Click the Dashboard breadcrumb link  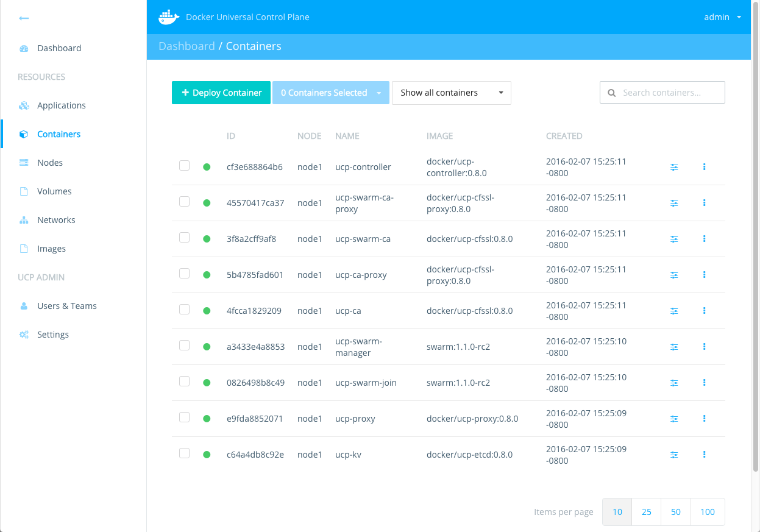pos(186,46)
